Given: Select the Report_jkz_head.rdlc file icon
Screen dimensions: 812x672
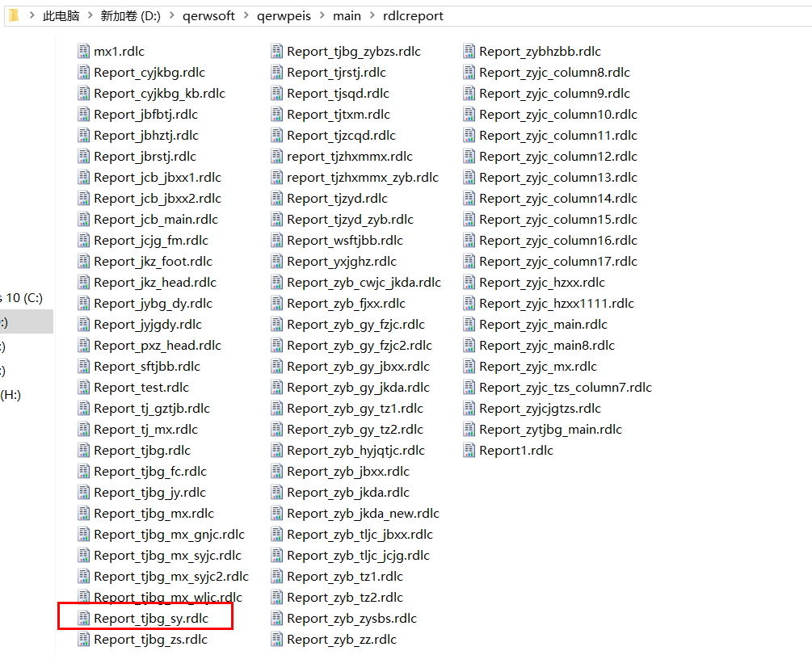Looking at the screenshot, I should coord(83,282).
